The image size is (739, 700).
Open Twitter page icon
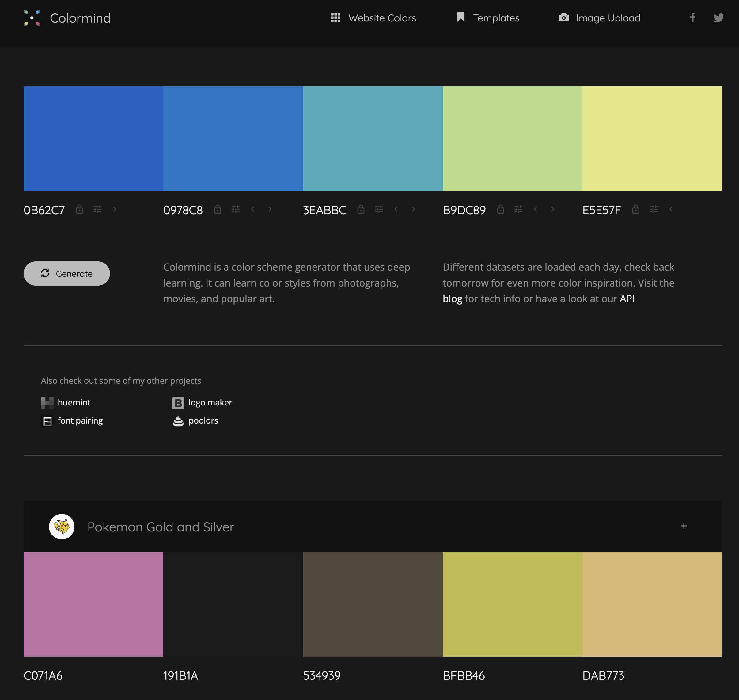718,17
